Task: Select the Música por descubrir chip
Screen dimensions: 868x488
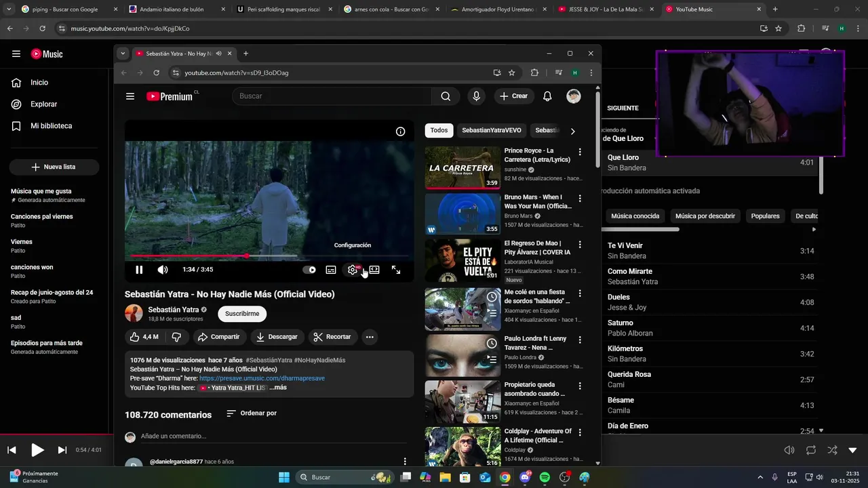Action: tap(705, 216)
